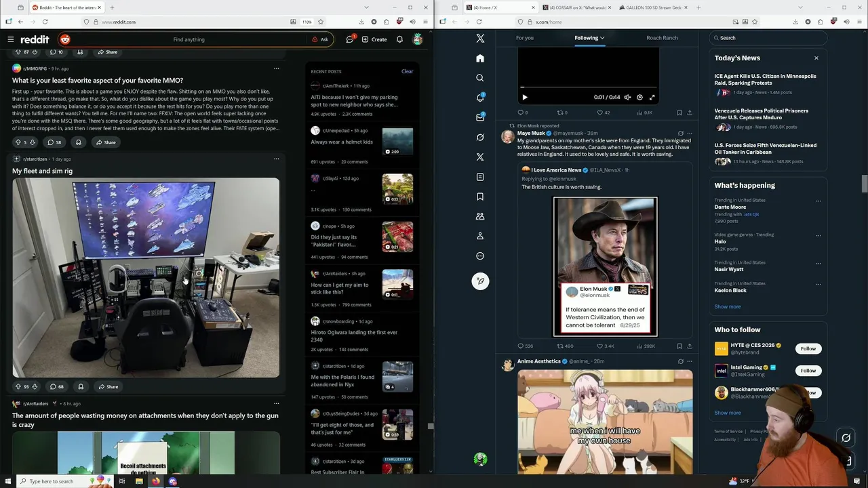This screenshot has height=488, width=868.
Task: Click comments icon on fleet and sim rig post
Action: (x=56, y=386)
